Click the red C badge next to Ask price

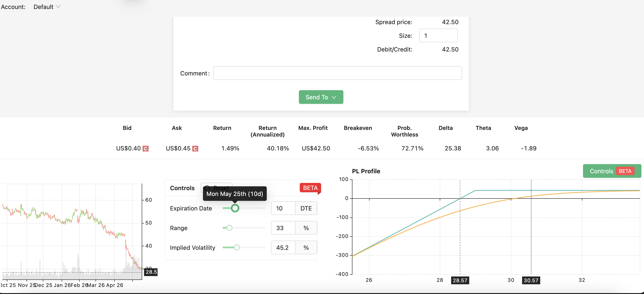pos(195,148)
